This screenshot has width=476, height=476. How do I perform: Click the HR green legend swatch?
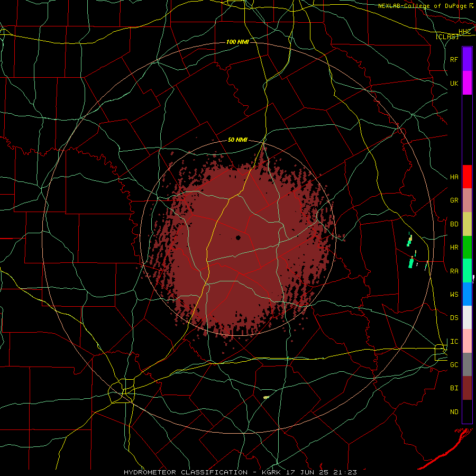pos(467,248)
